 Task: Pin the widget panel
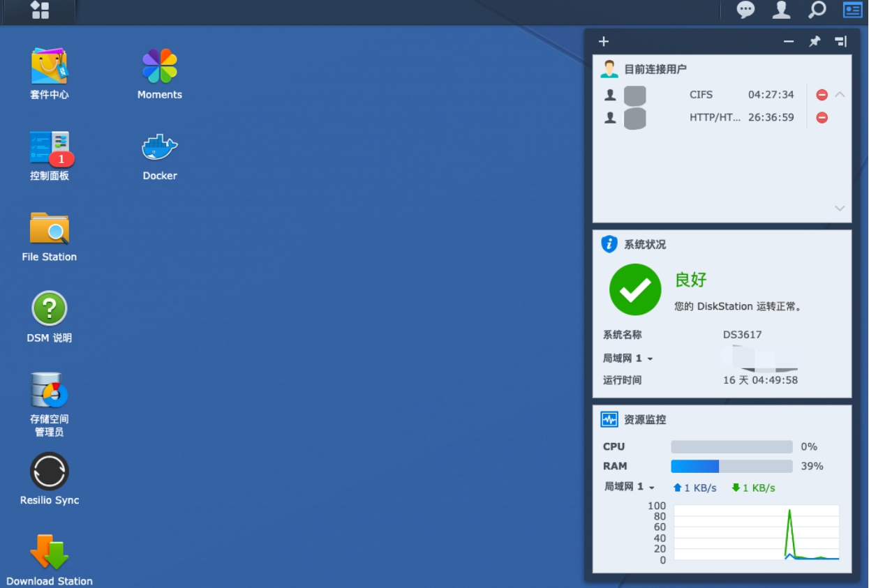[x=815, y=41]
